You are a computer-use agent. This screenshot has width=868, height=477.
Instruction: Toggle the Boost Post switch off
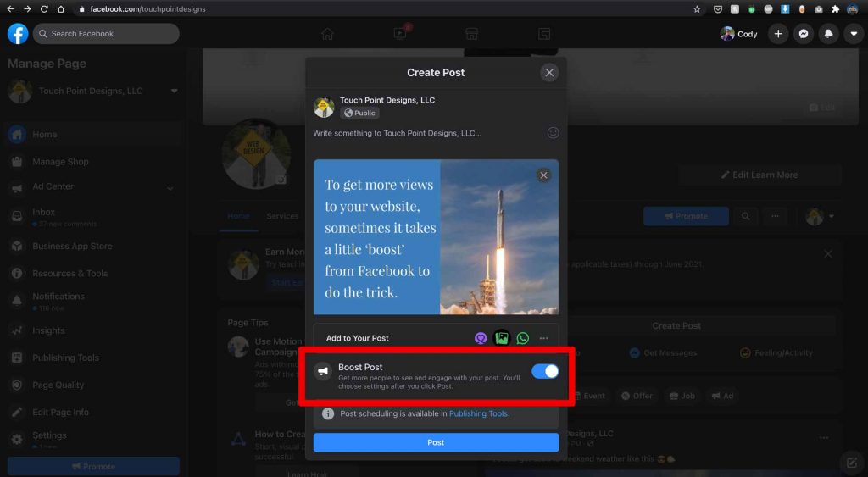point(544,371)
